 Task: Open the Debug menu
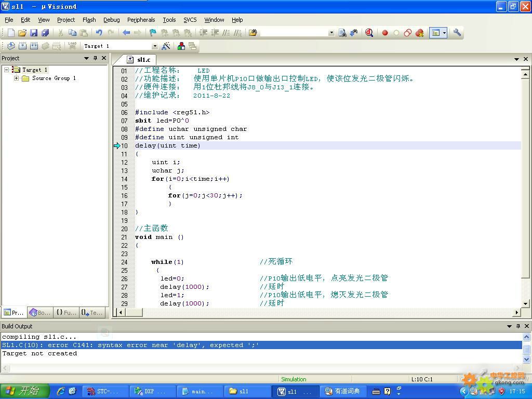coord(111,20)
